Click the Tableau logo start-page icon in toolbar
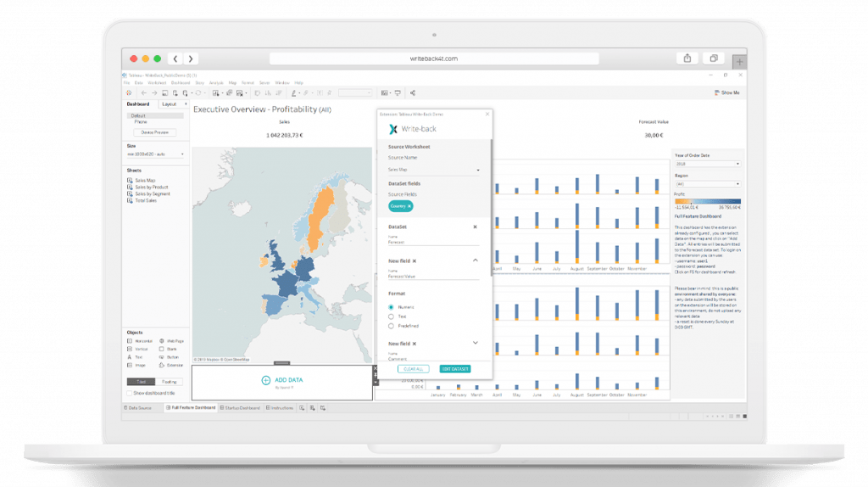This screenshot has width=868, height=487. [129, 93]
